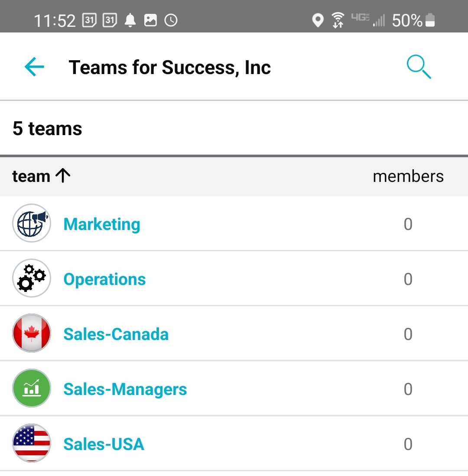Tap the location pin status icon

pos(318,20)
